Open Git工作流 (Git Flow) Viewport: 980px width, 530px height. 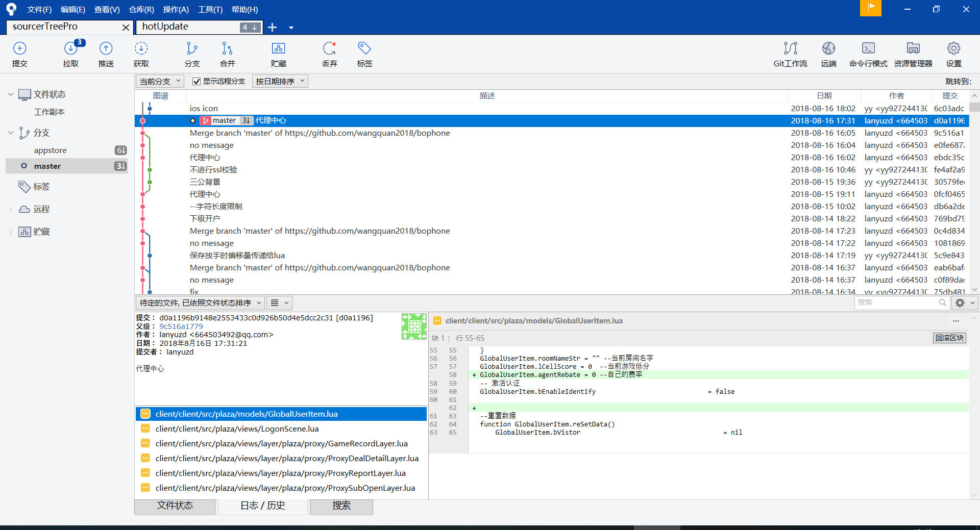(790, 54)
